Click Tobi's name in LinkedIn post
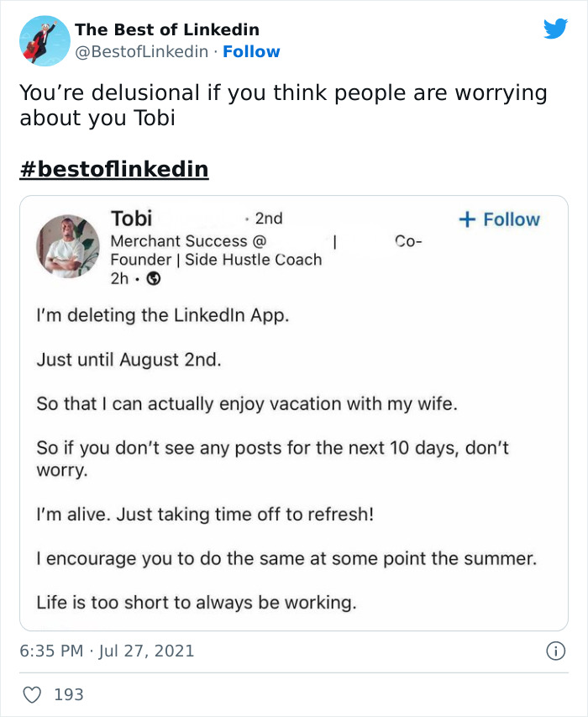588x717 pixels. tap(131, 219)
